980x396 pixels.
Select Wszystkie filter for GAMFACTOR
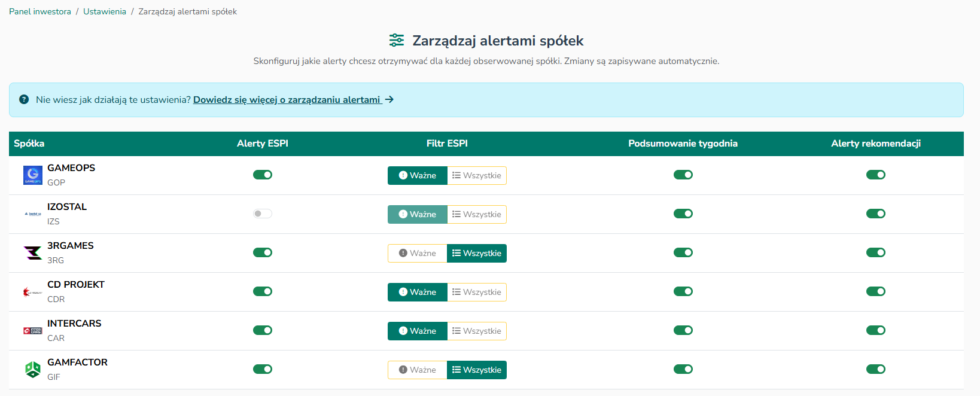(x=477, y=370)
